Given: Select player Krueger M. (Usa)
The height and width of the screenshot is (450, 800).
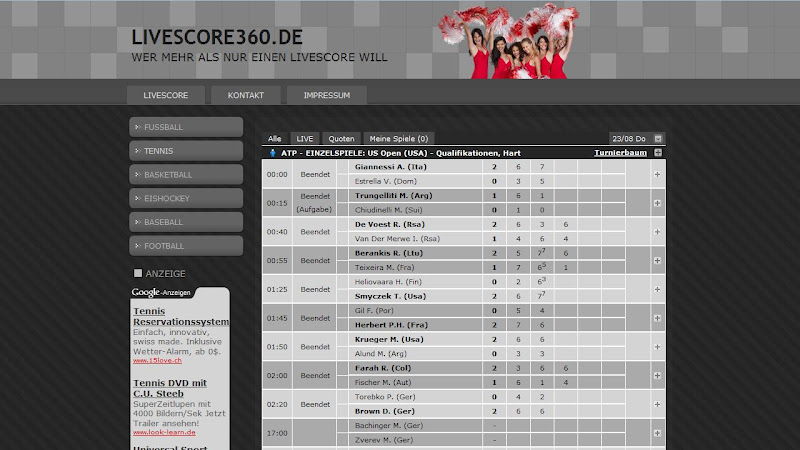Looking at the screenshot, I should tap(389, 339).
